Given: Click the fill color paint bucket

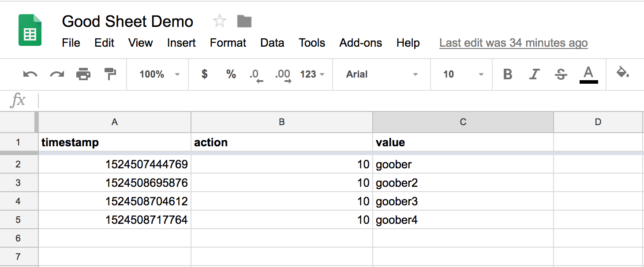Looking at the screenshot, I should tap(622, 73).
